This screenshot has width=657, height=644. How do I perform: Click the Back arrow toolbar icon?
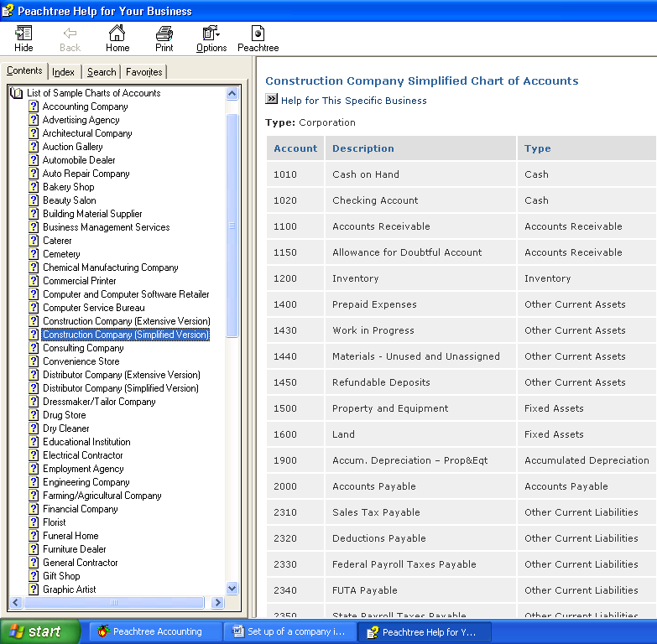tap(70, 39)
